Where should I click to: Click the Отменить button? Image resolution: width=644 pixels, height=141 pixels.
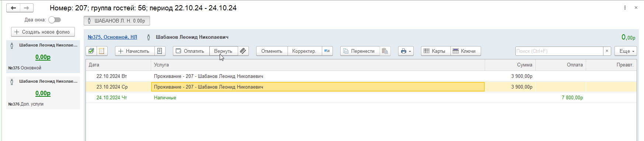[272, 51]
